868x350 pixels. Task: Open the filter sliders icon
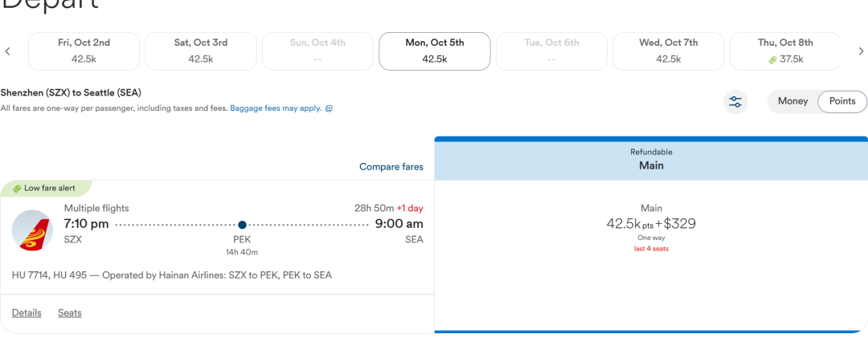tap(735, 102)
